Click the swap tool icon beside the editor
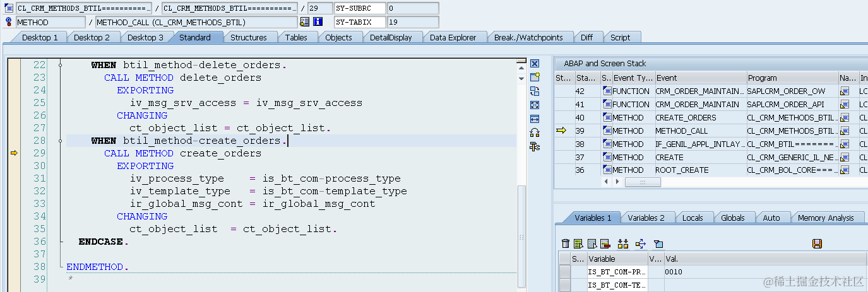 (x=535, y=133)
